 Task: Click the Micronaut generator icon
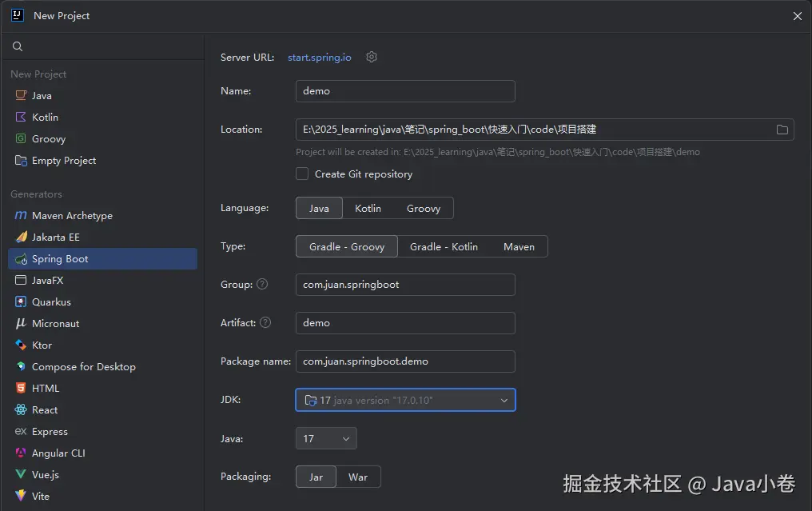tap(21, 323)
